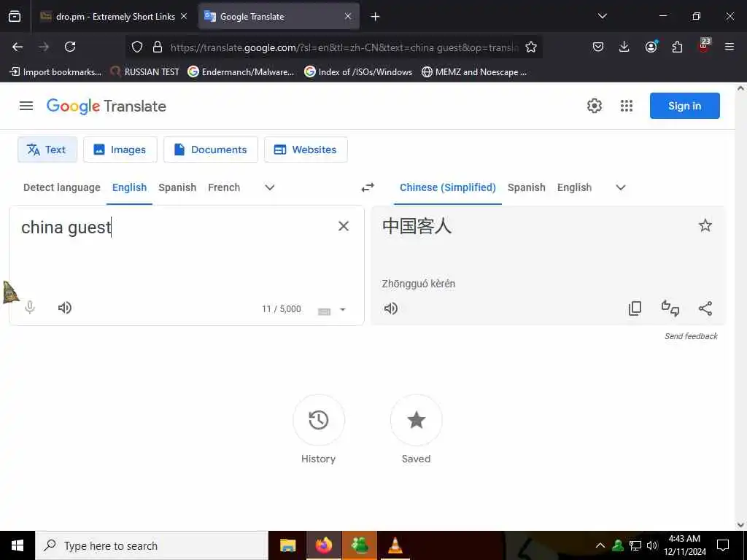Switch to Documents translation mode
Image resolution: width=747 pixels, height=560 pixels.
[211, 149]
